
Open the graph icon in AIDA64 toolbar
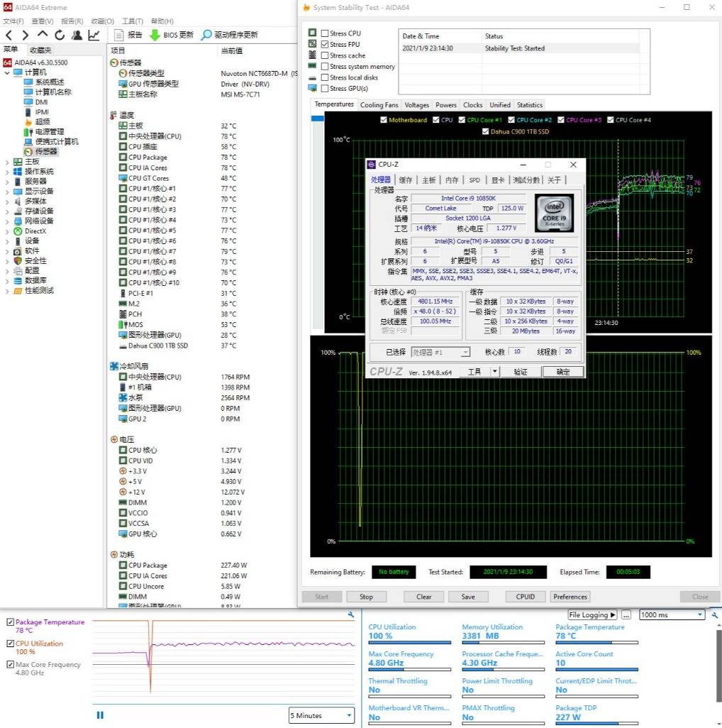coord(94,35)
